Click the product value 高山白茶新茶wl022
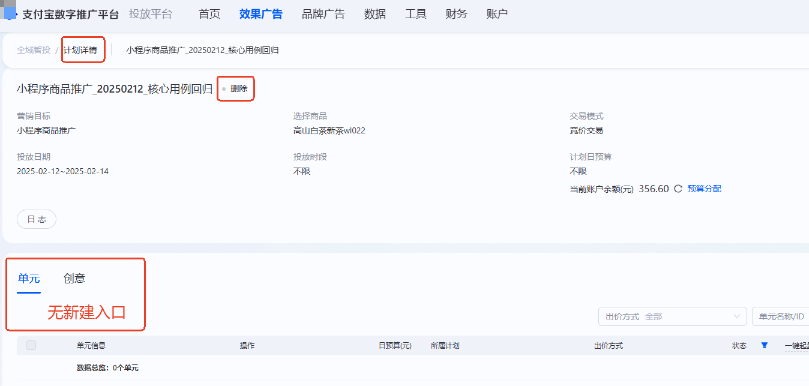The height and width of the screenshot is (386, 809). (329, 131)
